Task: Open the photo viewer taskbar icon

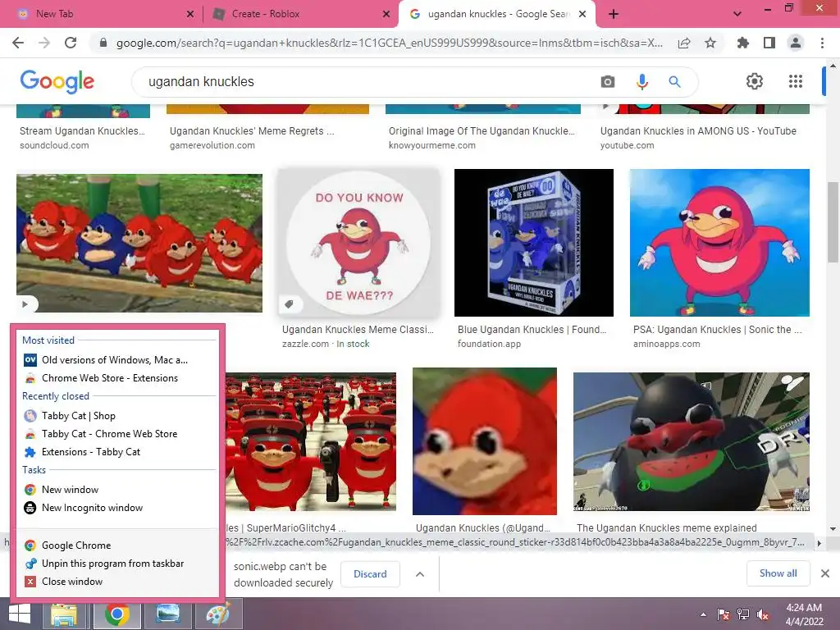Action: pyautogui.click(x=167, y=614)
